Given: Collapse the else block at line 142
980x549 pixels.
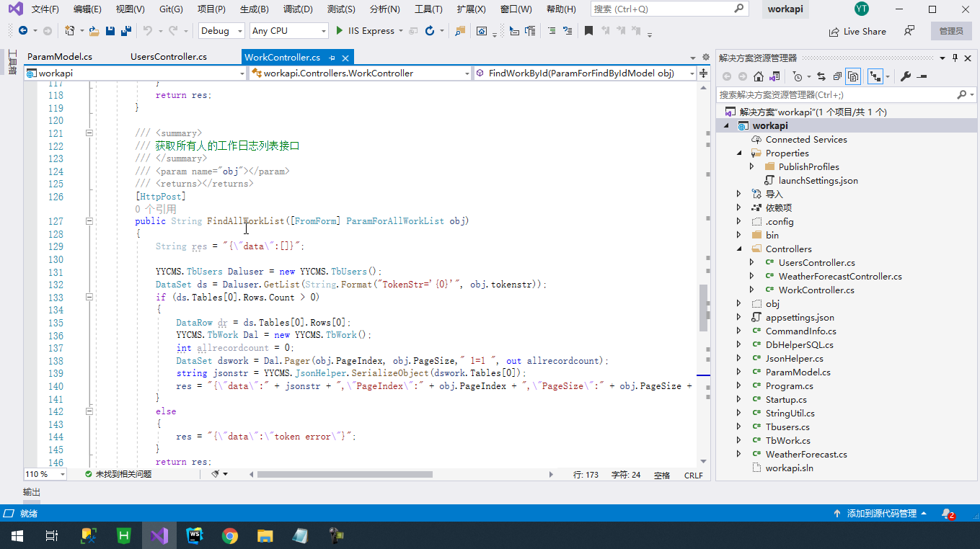Looking at the screenshot, I should (89, 411).
